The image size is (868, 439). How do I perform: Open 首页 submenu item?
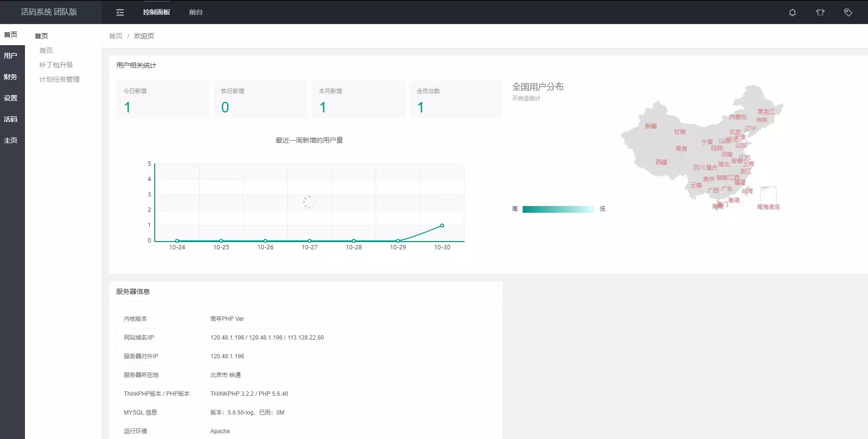coord(46,50)
